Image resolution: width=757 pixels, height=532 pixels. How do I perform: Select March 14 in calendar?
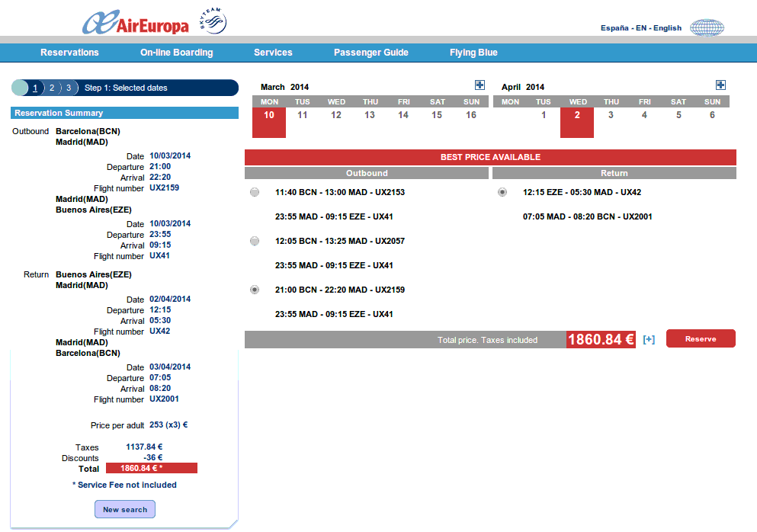coord(403,115)
